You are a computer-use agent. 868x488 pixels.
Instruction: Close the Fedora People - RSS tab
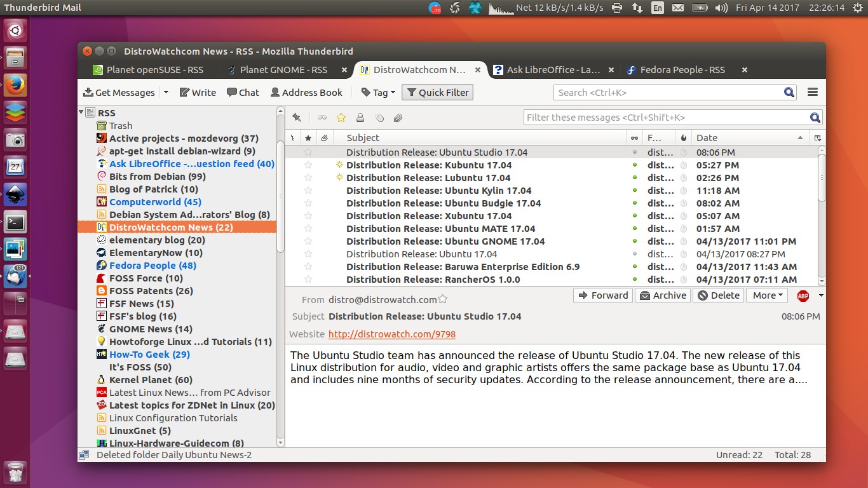pos(745,70)
